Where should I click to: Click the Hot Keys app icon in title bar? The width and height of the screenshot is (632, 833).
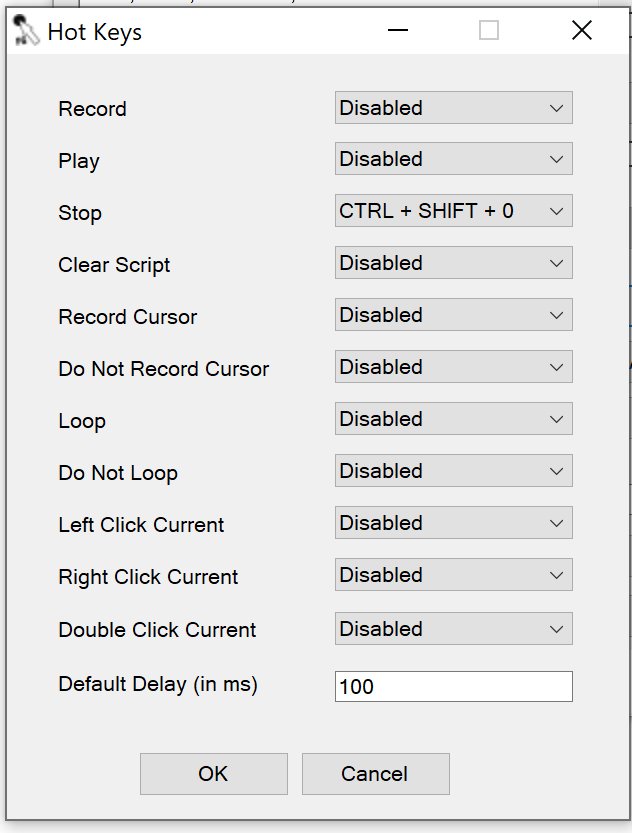(x=27, y=33)
